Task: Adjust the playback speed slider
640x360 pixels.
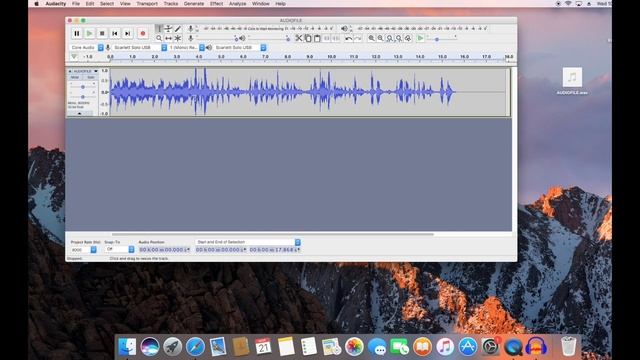Action: 441,39
